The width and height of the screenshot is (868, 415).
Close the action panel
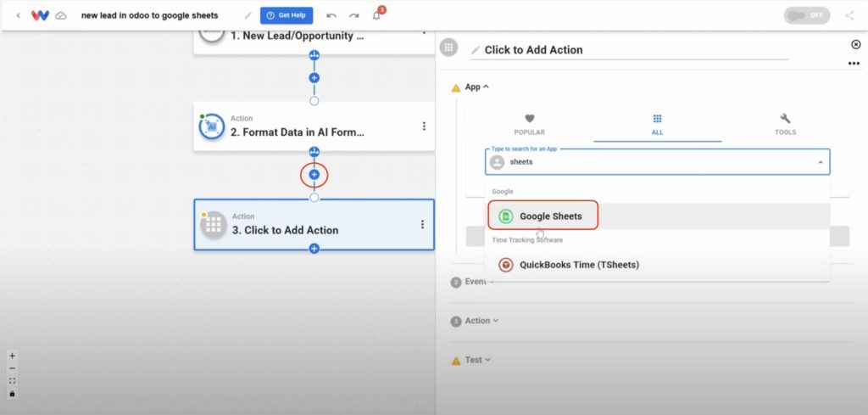click(856, 44)
